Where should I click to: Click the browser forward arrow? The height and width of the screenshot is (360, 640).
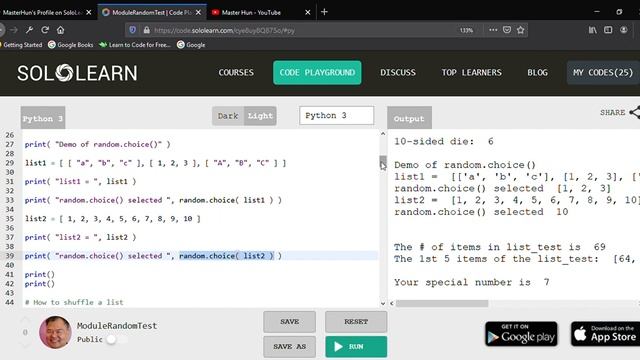click(14, 30)
